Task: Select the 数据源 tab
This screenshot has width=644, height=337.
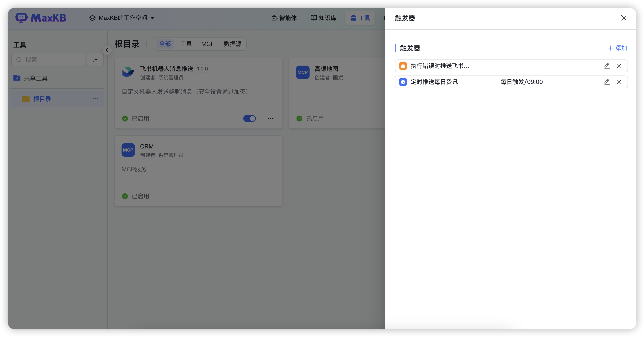Action: (x=233, y=44)
